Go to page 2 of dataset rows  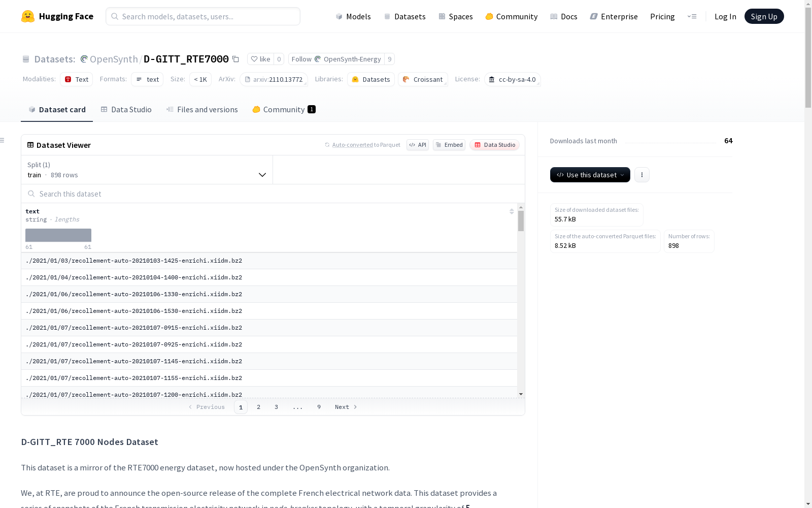click(259, 407)
